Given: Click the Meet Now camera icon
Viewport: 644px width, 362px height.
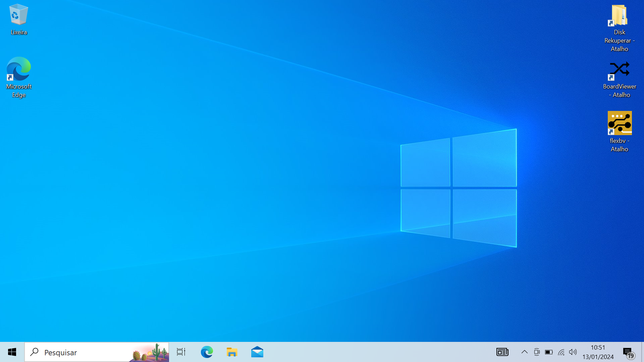Looking at the screenshot, I should click(537, 352).
